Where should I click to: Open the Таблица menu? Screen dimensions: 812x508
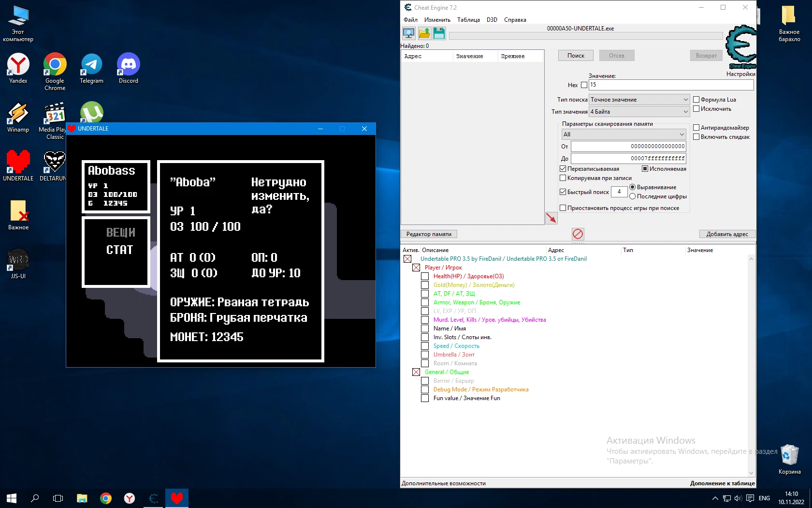coord(468,20)
